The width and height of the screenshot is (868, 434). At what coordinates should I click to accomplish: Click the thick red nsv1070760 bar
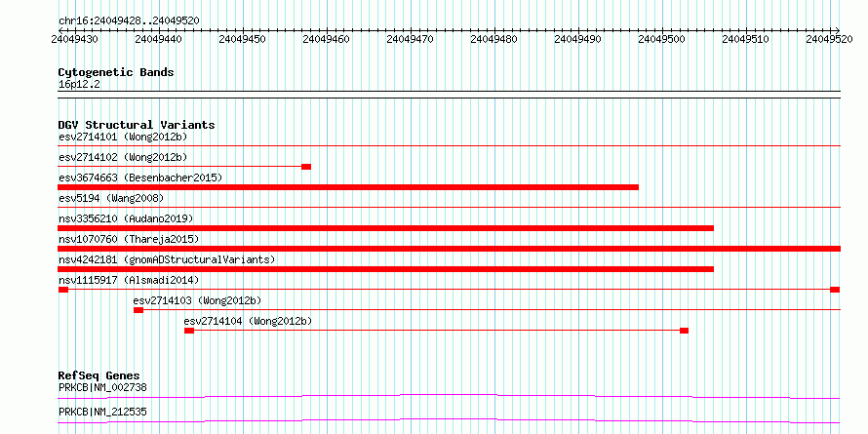click(x=450, y=249)
